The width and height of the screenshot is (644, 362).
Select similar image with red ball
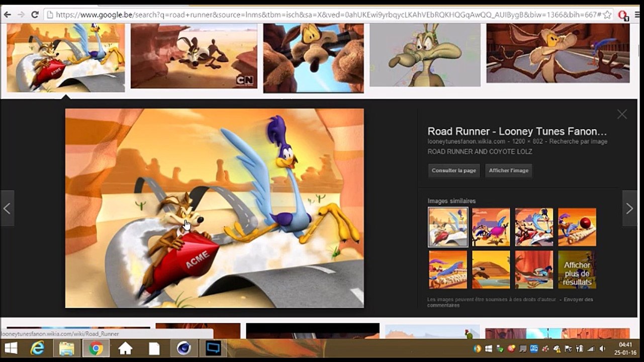pos(577,227)
